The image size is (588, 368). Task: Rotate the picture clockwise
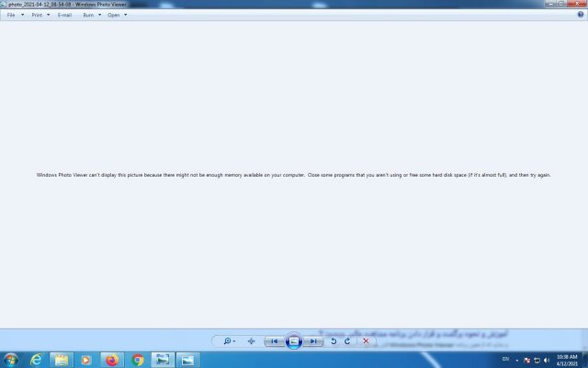coord(347,341)
